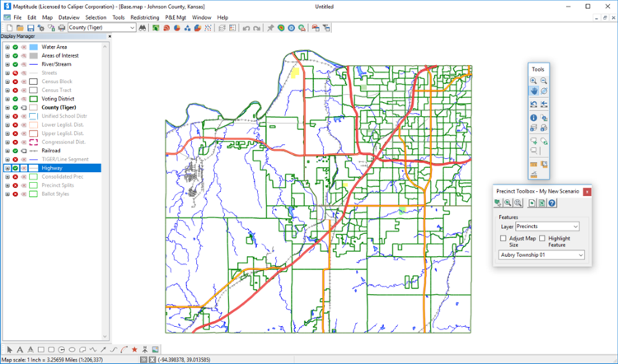618x364 pixels.
Task: Select the ellipse drawing tool
Action: (x=72, y=349)
